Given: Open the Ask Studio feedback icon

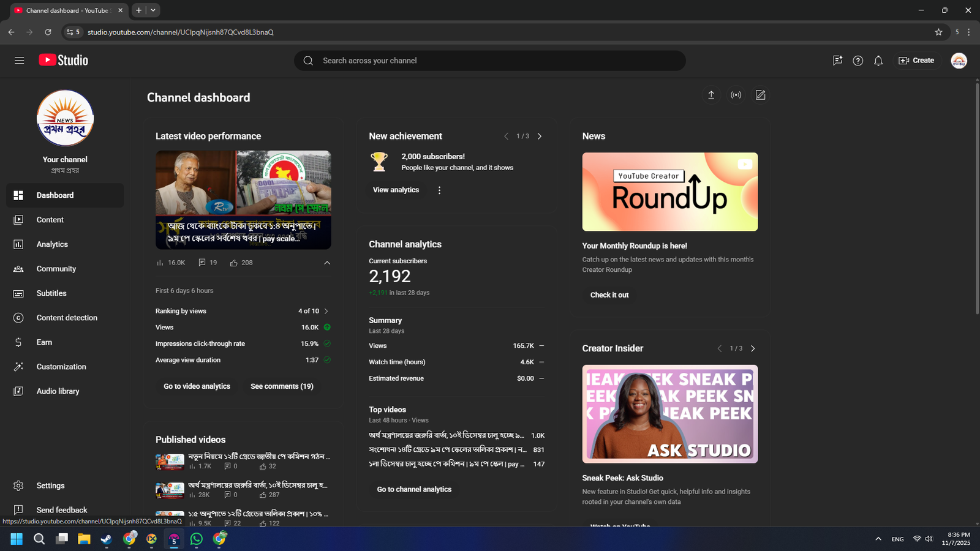Looking at the screenshot, I should click(x=837, y=61).
